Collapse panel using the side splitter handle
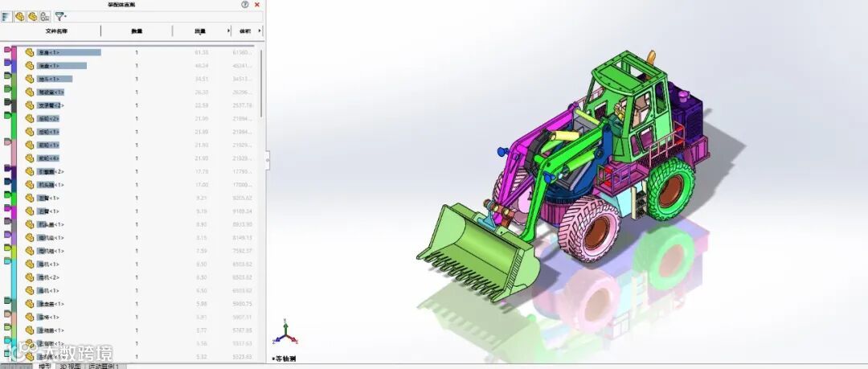868x369 pixels. tap(268, 159)
